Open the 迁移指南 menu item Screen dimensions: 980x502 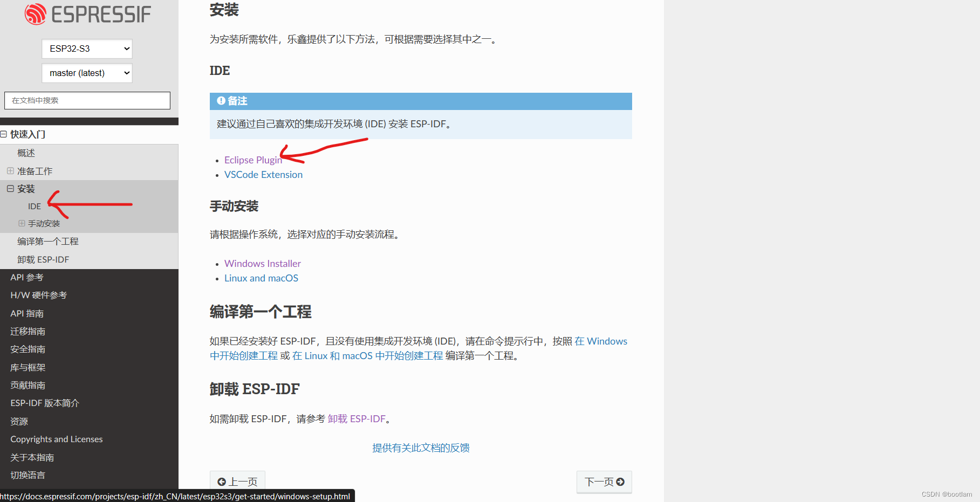28,331
